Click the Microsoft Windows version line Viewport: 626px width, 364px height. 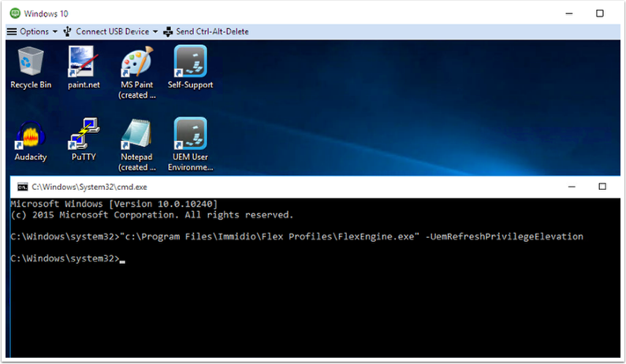pyautogui.click(x=114, y=204)
